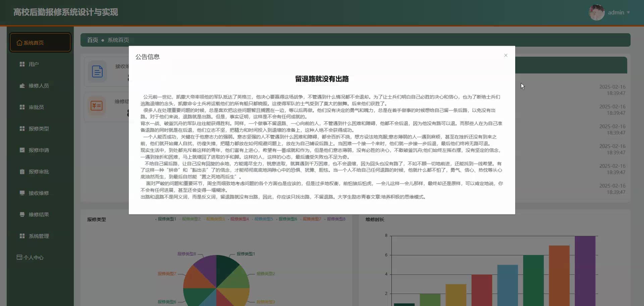This screenshot has height=306, width=644.
Task: Click the home icon beside 系统首页
Action: [x=19, y=43]
